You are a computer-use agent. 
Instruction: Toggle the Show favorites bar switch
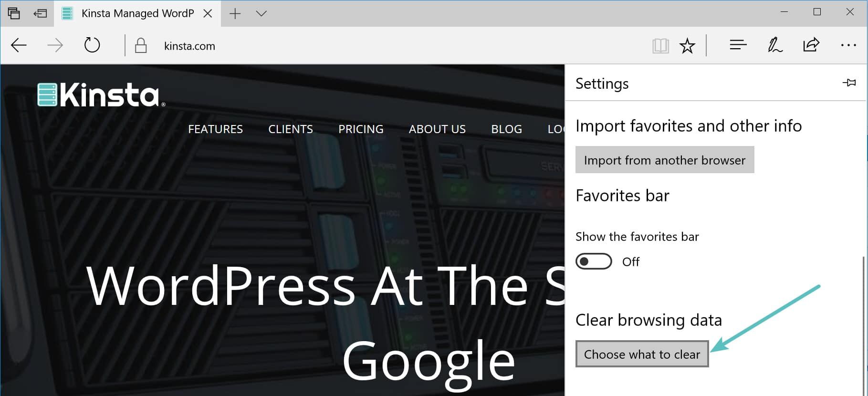[x=594, y=261]
